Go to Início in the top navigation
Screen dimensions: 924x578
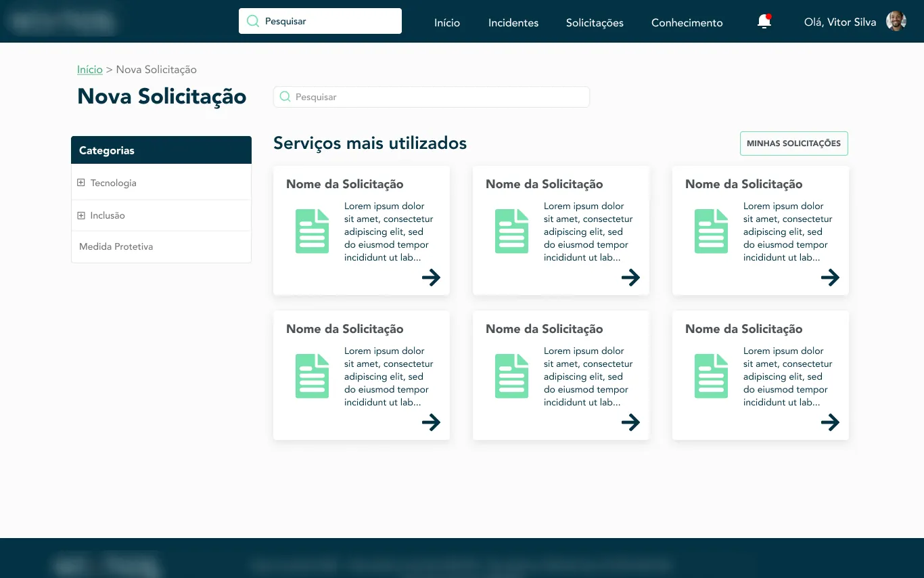(x=447, y=22)
